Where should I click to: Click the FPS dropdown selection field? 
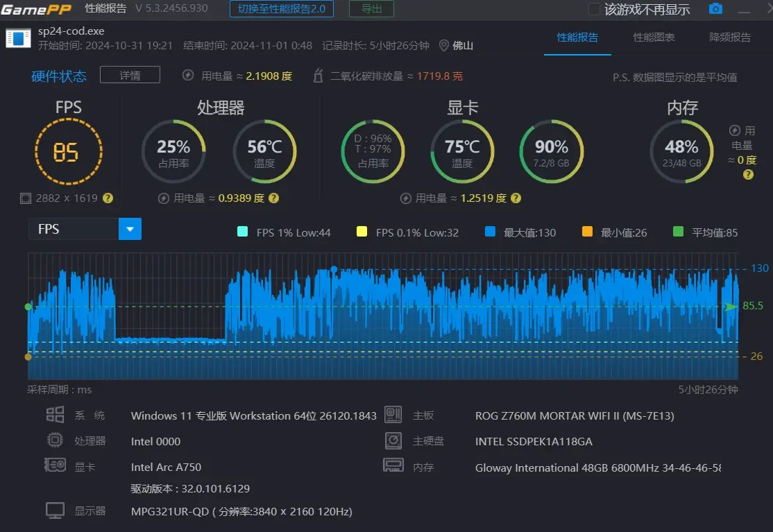74,229
